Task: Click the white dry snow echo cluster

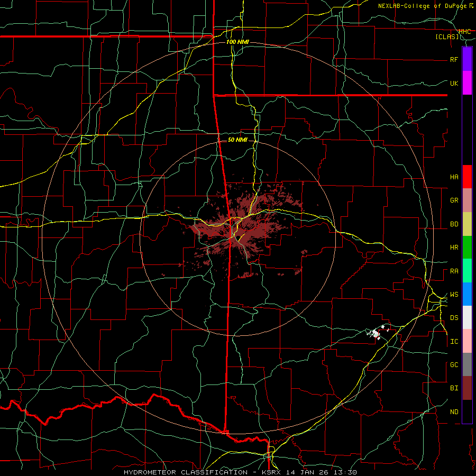Action: [377, 333]
